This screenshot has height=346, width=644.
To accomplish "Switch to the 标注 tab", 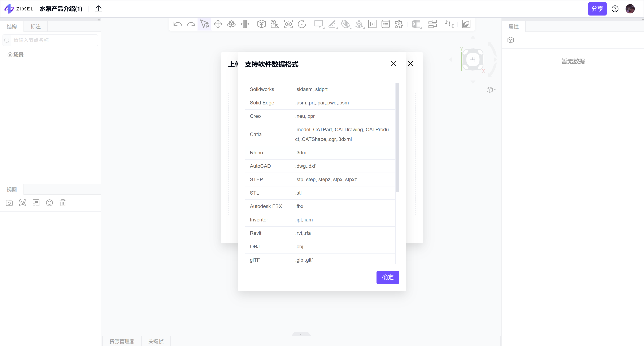I will click(35, 26).
